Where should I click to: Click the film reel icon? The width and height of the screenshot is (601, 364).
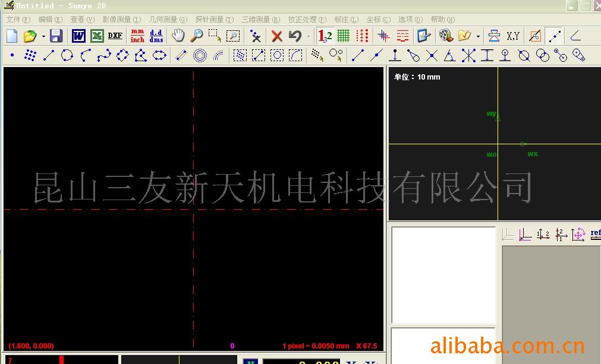point(446,36)
